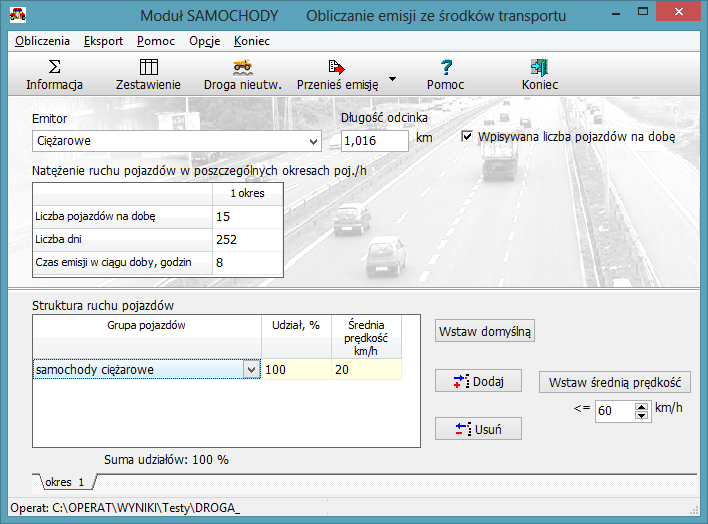Uncheck Wpisywana liczba pojazdów na dobę
Viewport: 708px width, 524px height.
(467, 136)
